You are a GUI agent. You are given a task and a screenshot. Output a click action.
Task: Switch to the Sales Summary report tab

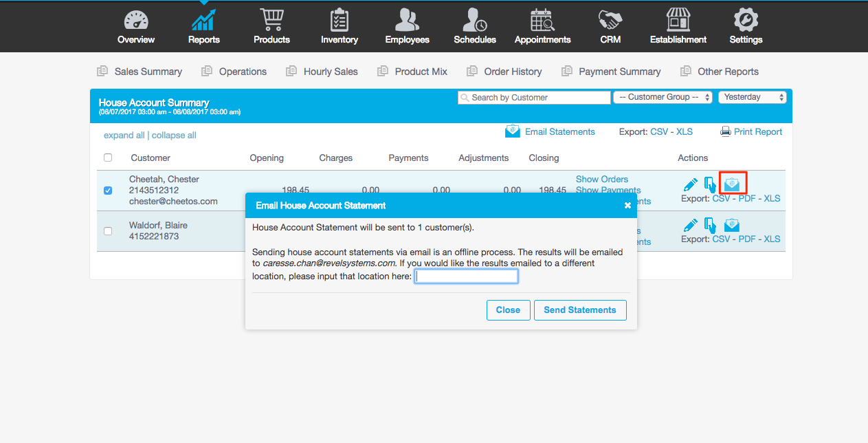(147, 71)
